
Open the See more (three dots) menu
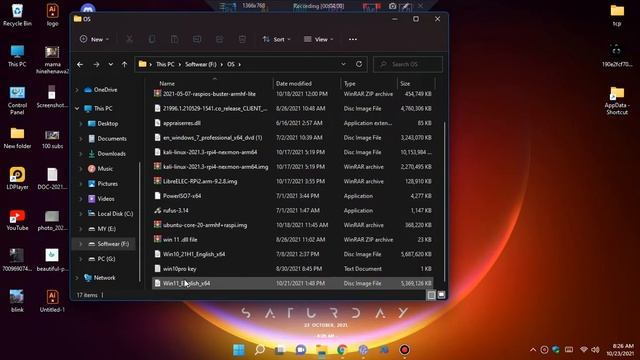353,39
